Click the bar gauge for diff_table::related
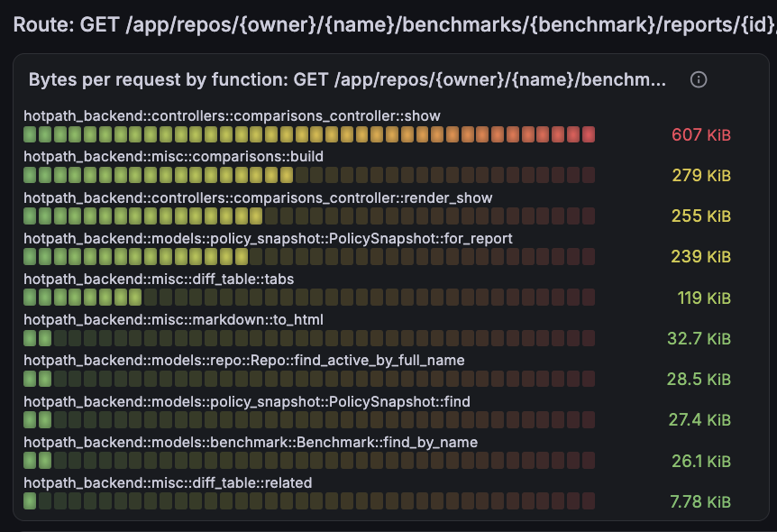This screenshot has height=532, width=777. tap(309, 501)
